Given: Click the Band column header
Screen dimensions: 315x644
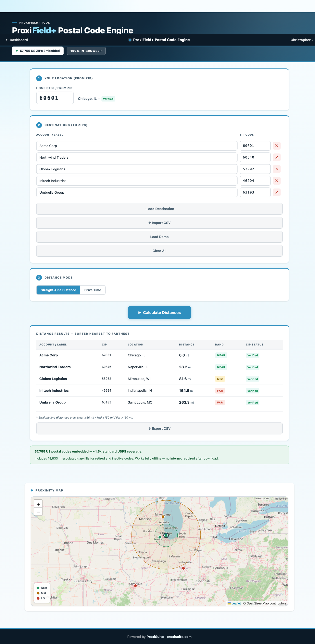Looking at the screenshot, I should click(x=219, y=345).
